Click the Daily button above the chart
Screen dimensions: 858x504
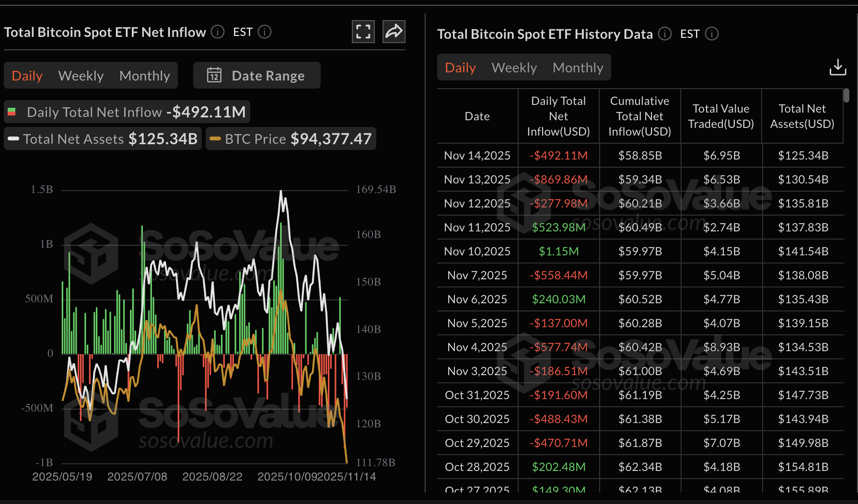click(27, 75)
